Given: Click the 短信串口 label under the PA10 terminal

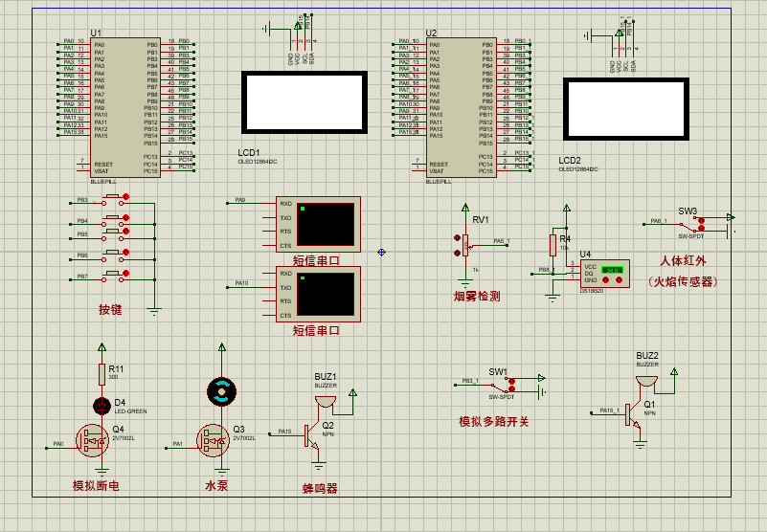Looking at the screenshot, I should [x=316, y=330].
